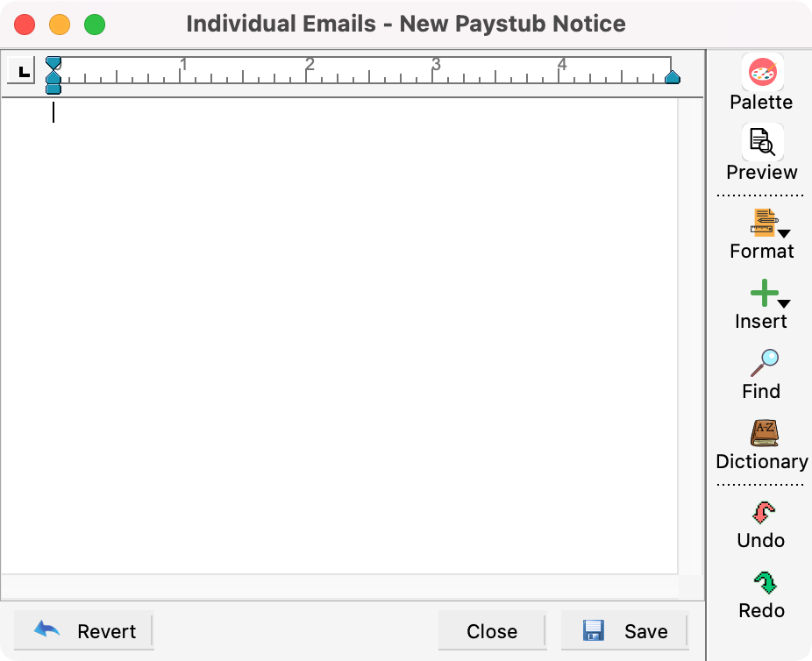Toggle the tab stop type selector
812x661 pixels.
click(x=22, y=71)
